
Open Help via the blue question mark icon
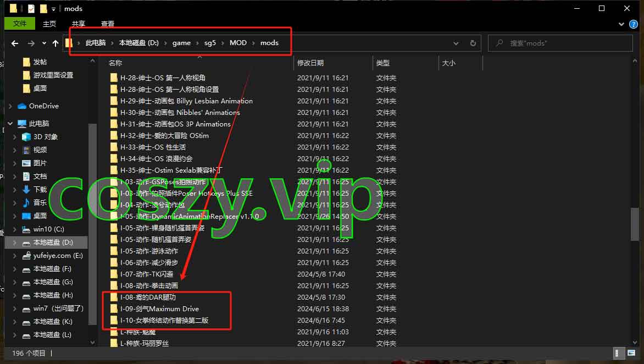click(x=635, y=24)
